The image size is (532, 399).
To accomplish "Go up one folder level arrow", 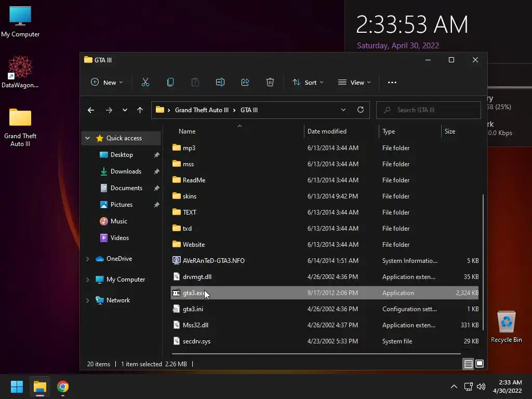I will click(140, 110).
